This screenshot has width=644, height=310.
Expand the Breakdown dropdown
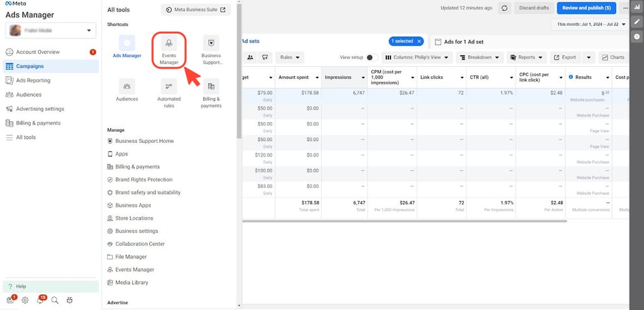coord(479,57)
